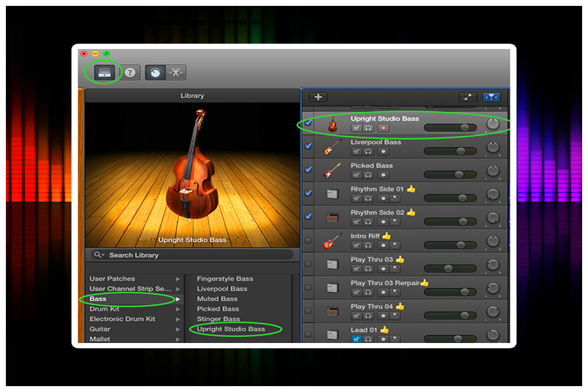Toggle the Smart Controls knob button
Screen dimensions: 588x392
tap(155, 73)
